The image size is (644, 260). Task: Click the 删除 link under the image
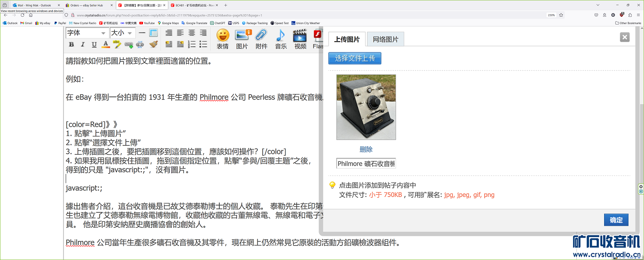pos(366,149)
